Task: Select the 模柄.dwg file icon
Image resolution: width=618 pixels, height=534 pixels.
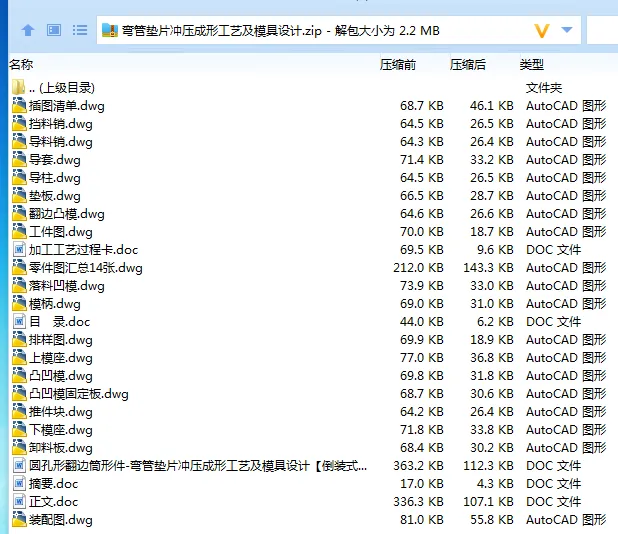Action: point(19,303)
